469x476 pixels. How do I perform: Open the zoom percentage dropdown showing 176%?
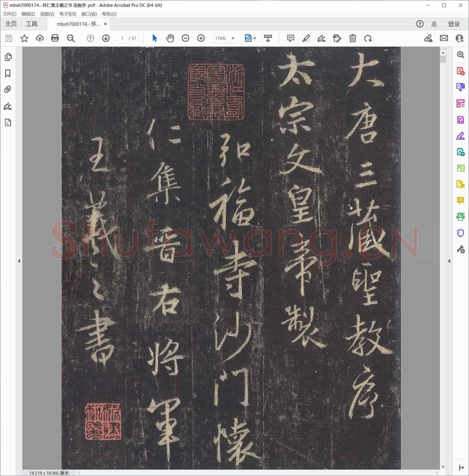coord(233,38)
